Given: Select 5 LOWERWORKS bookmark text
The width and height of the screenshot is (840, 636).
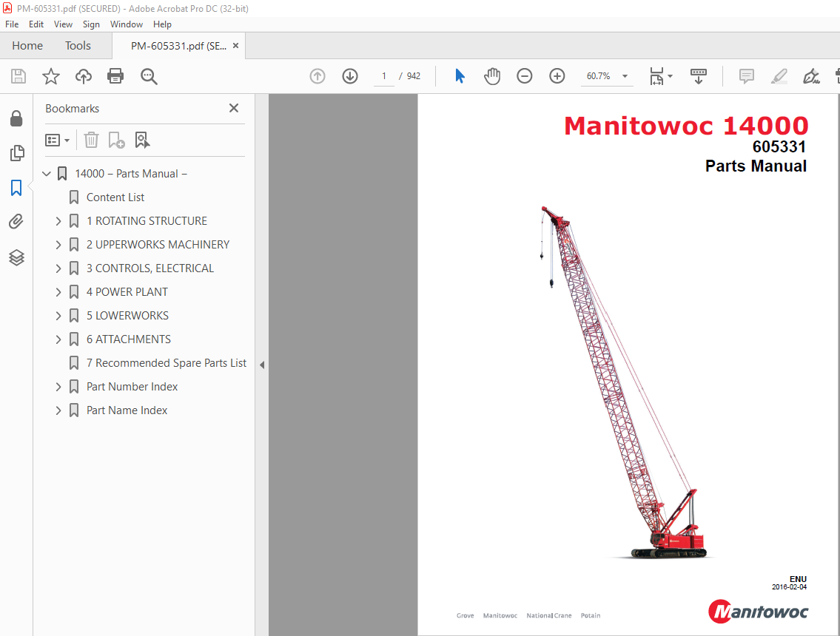Looking at the screenshot, I should [127, 315].
